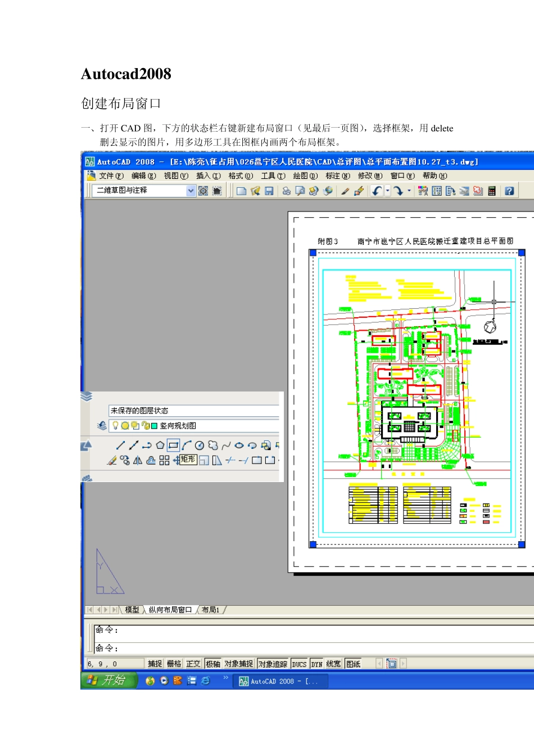Click the 开始 Start button
The height and width of the screenshot is (756, 534).
(109, 681)
